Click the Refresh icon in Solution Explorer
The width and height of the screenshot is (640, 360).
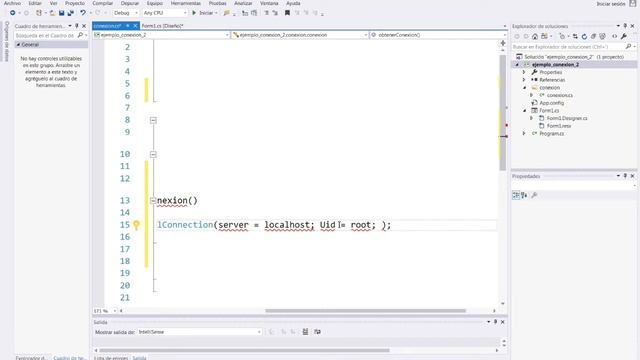(584, 36)
